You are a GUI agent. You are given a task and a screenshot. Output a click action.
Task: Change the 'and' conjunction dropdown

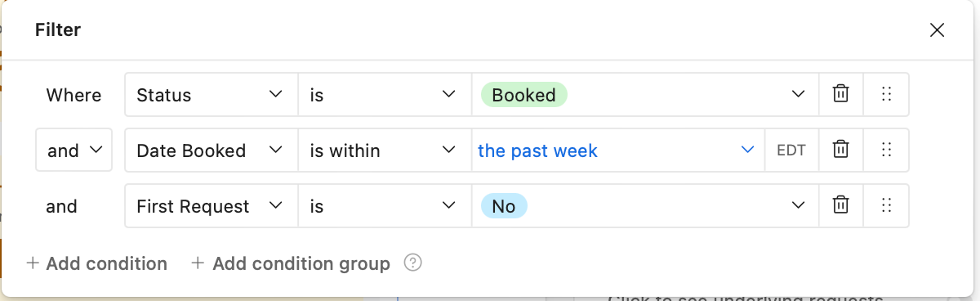click(73, 150)
